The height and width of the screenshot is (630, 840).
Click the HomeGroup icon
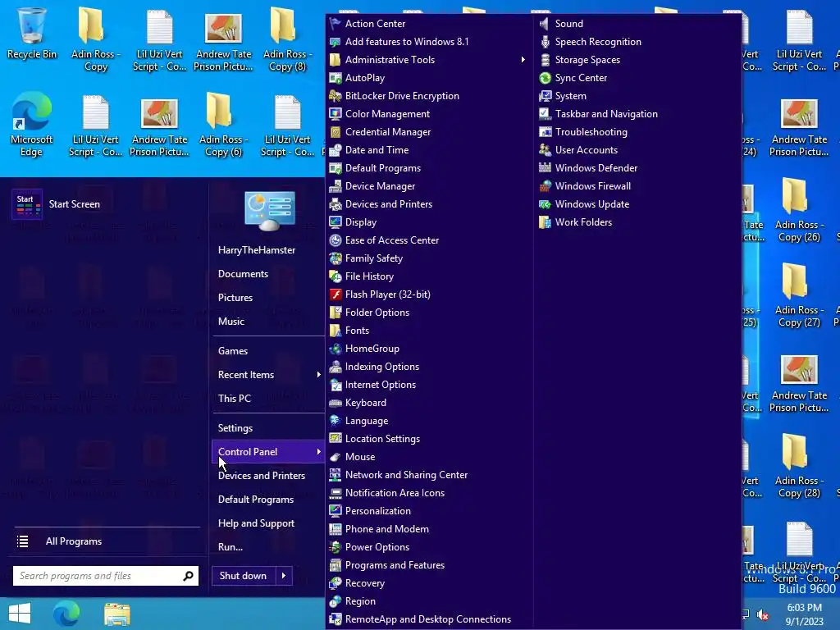[x=335, y=349]
